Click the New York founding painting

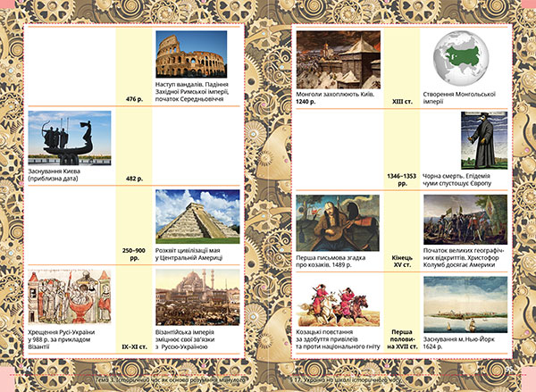point(465,304)
